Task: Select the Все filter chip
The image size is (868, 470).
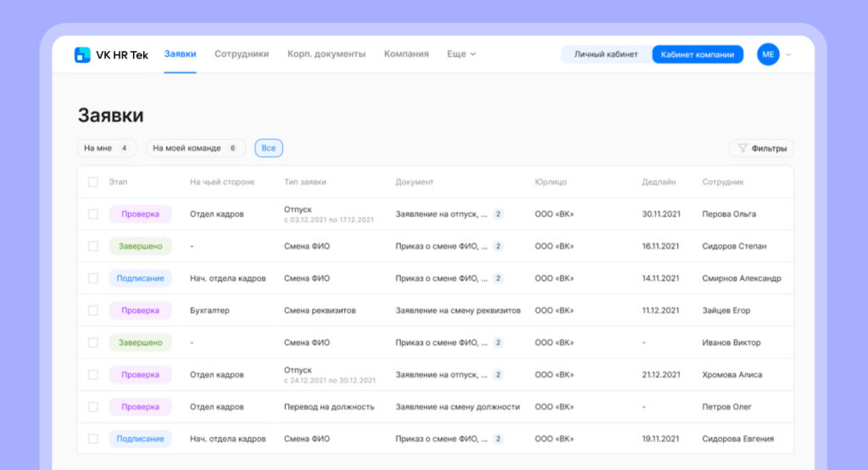Action: coord(269,148)
